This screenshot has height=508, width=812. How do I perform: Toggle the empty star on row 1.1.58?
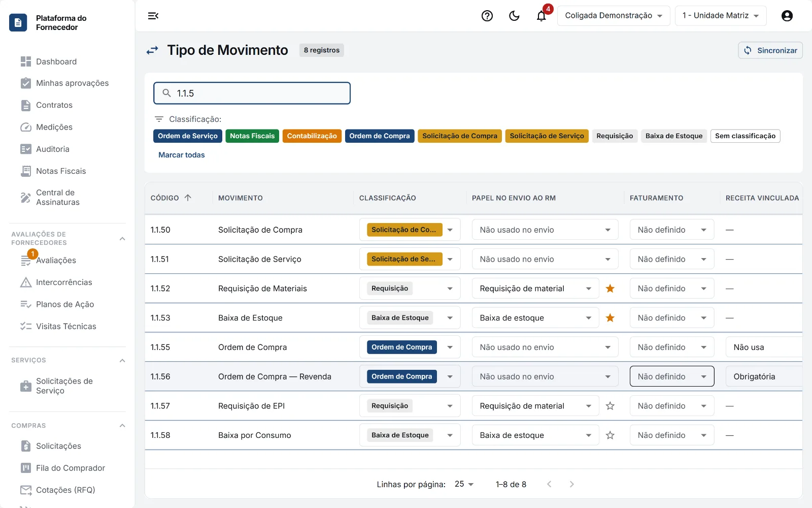coord(611,435)
